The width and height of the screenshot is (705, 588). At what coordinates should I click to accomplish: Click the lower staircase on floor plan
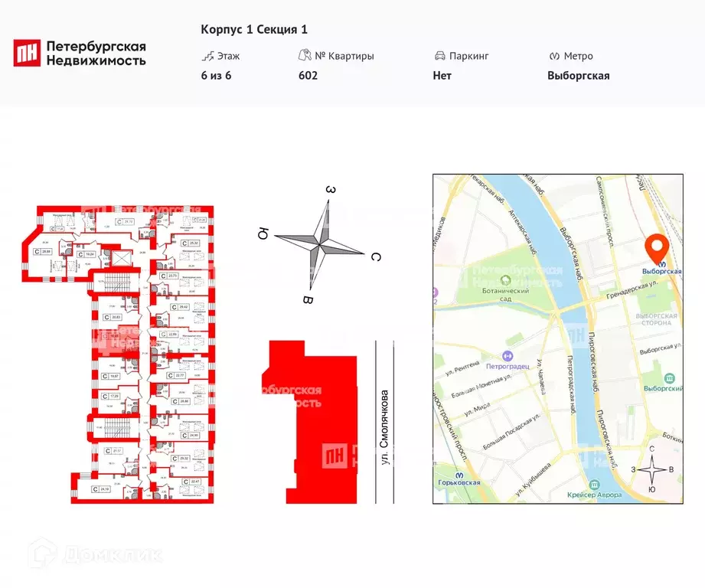pyautogui.click(x=118, y=429)
